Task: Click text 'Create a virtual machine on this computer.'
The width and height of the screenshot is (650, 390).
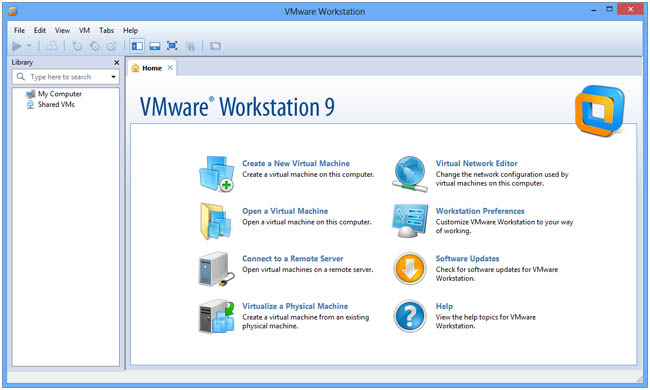Action: (308, 174)
